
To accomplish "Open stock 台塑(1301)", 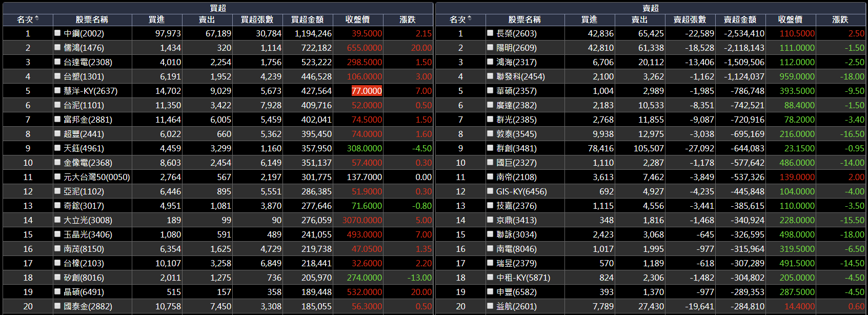I will coord(84,76).
